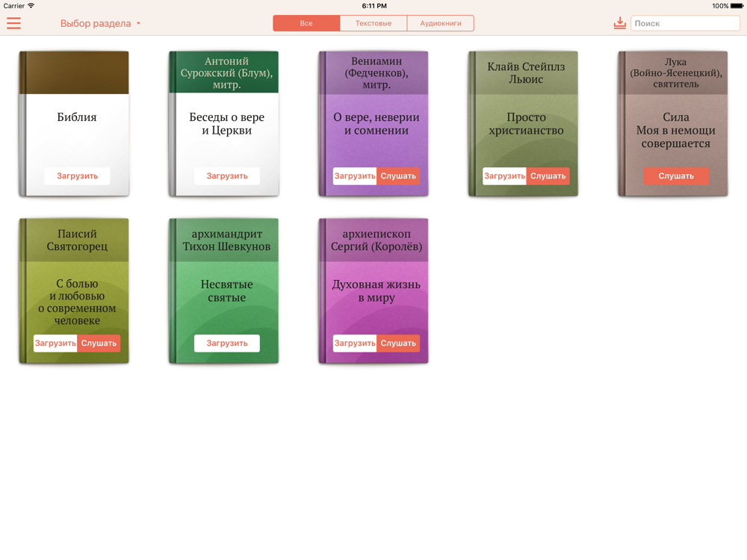The width and height of the screenshot is (747, 560).
Task: Open the Лука (Войно-Ясенецкий) book cover
Action: click(x=673, y=123)
